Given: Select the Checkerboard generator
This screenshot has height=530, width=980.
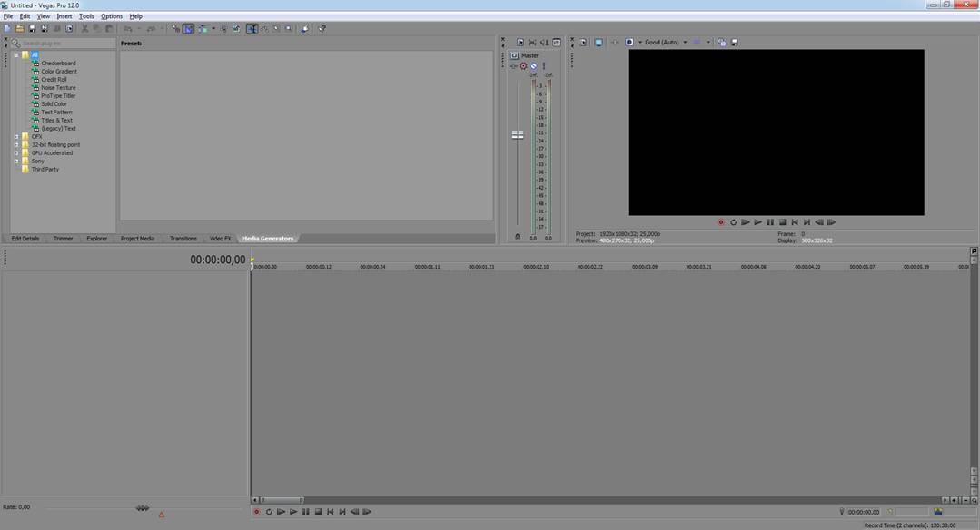Looking at the screenshot, I should (x=58, y=63).
